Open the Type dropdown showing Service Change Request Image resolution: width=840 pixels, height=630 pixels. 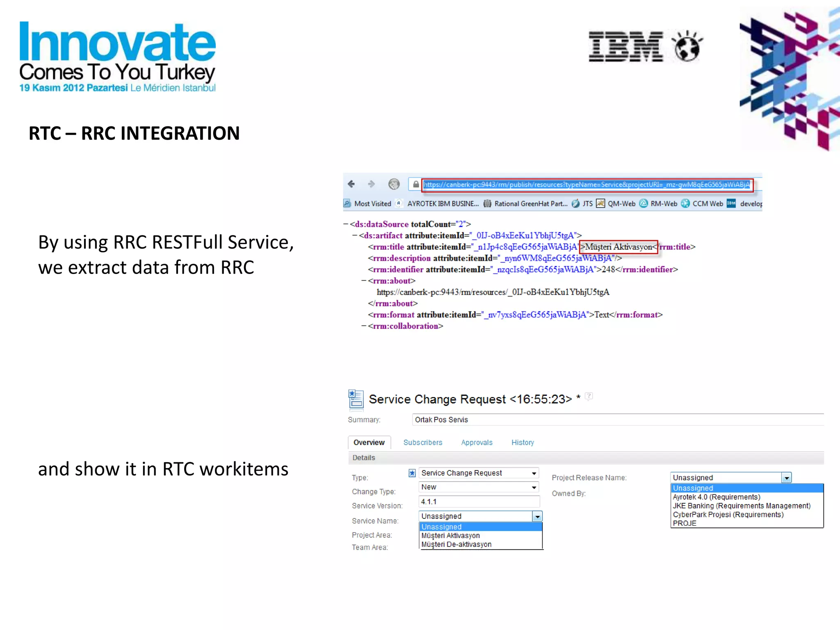[x=479, y=473]
